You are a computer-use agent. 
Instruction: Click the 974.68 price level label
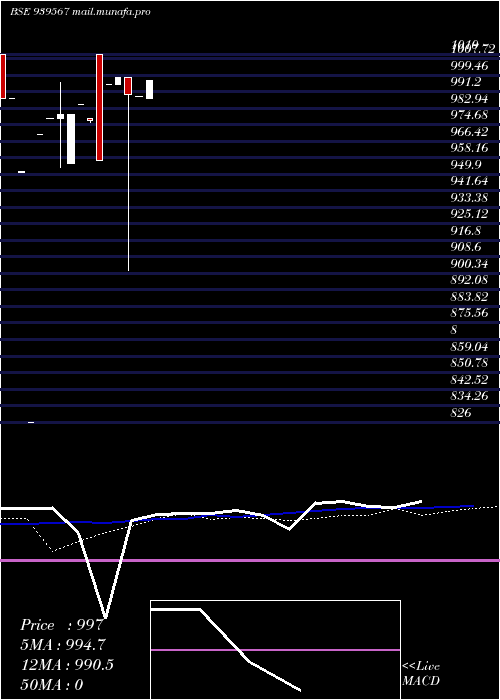click(469, 115)
